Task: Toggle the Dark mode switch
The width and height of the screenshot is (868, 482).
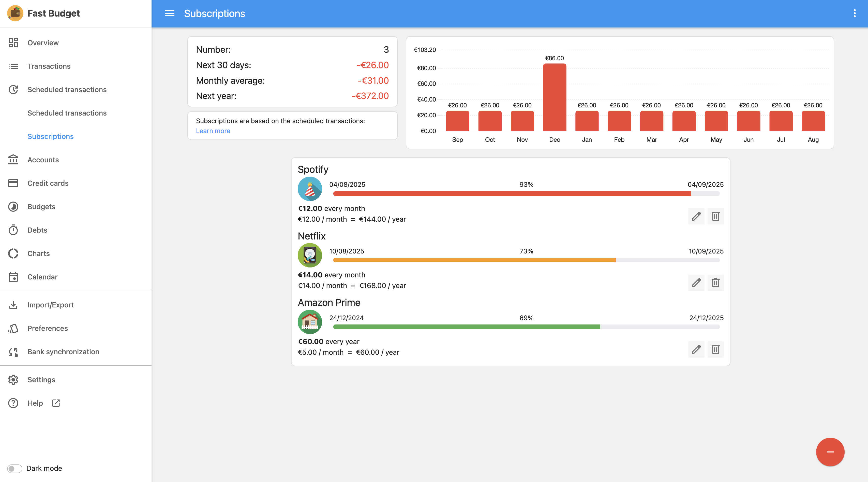Action: [x=14, y=469]
